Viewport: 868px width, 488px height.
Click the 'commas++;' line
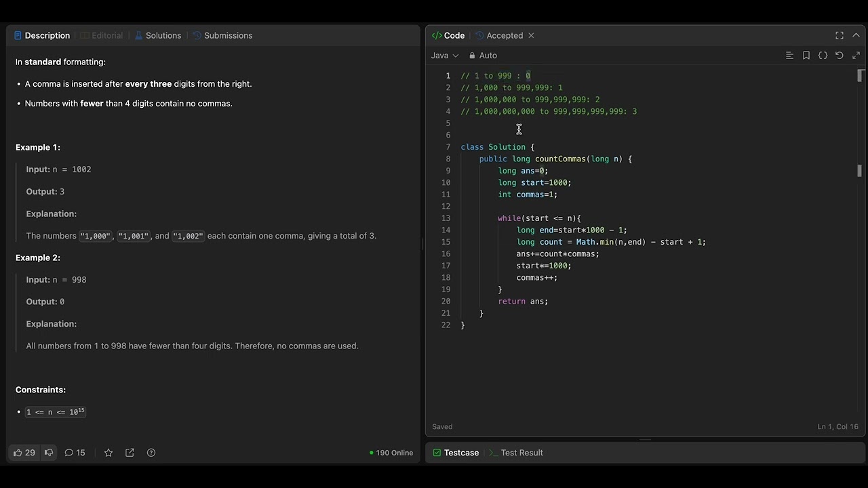(x=537, y=278)
